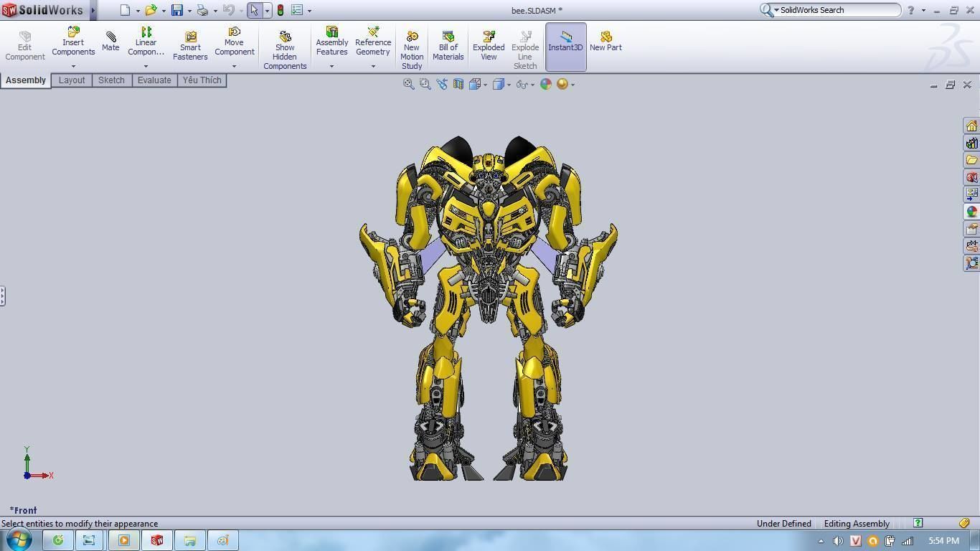Image resolution: width=980 pixels, height=551 pixels.
Task: Click the SolidWorks taskbar icon
Action: [156, 540]
